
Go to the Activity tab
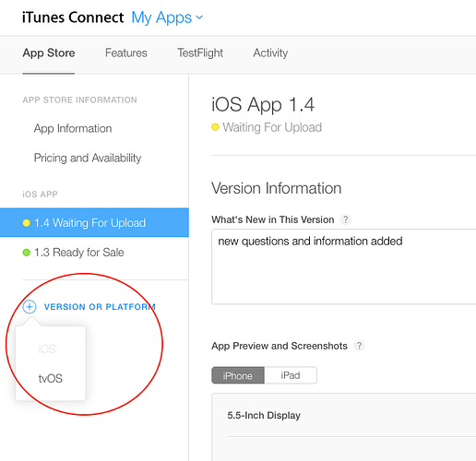coord(270,53)
